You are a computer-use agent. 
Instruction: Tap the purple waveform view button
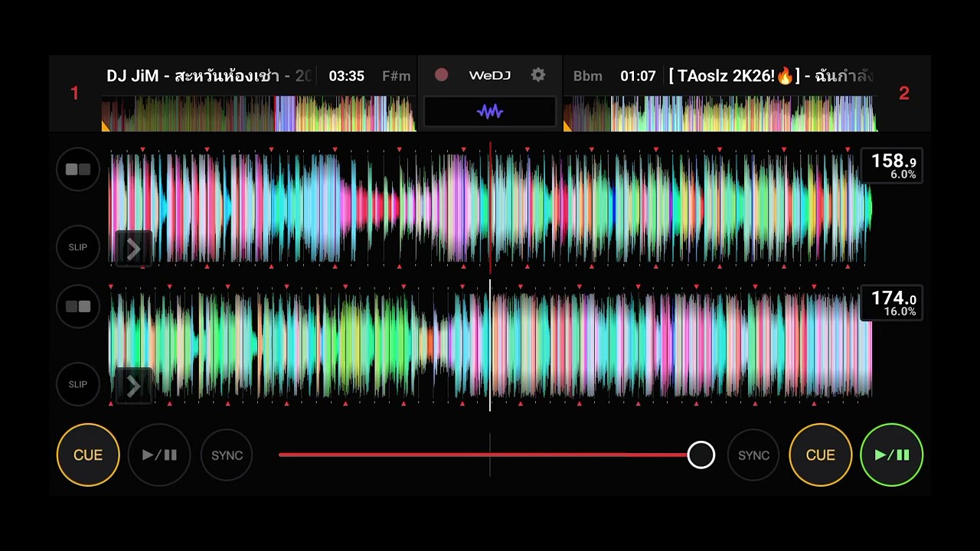[x=490, y=112]
